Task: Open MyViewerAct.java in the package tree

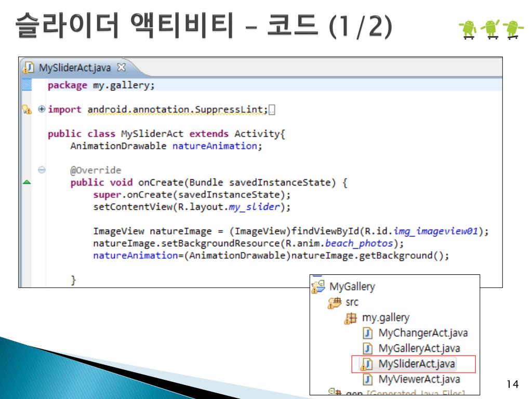Action: click(x=419, y=379)
